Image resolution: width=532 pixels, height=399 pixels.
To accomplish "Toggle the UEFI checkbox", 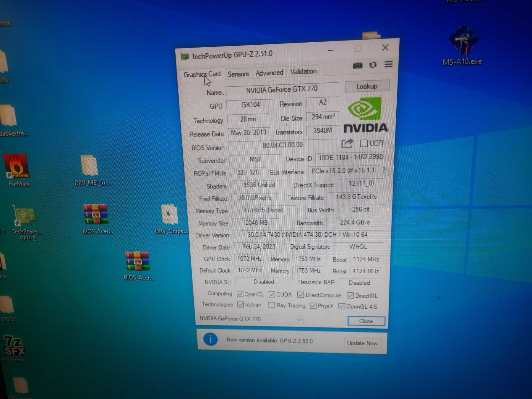I will click(x=364, y=143).
